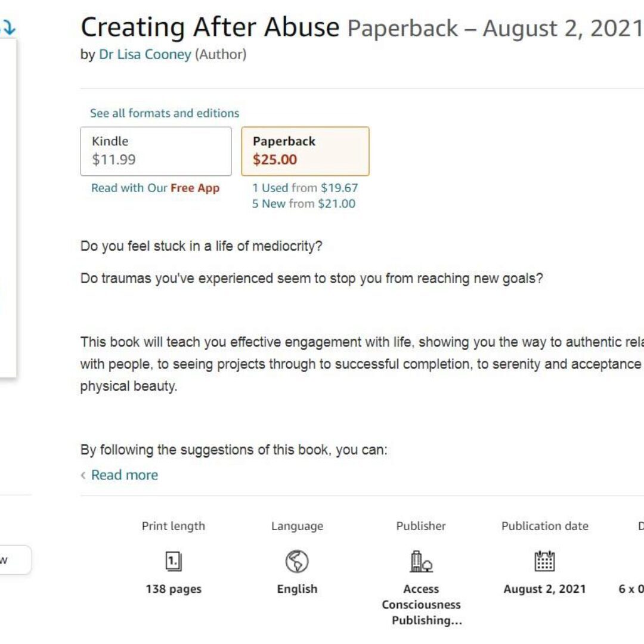View 5 New from $21.00 offers
Image resolution: width=644 pixels, height=644 pixels.
304,203
